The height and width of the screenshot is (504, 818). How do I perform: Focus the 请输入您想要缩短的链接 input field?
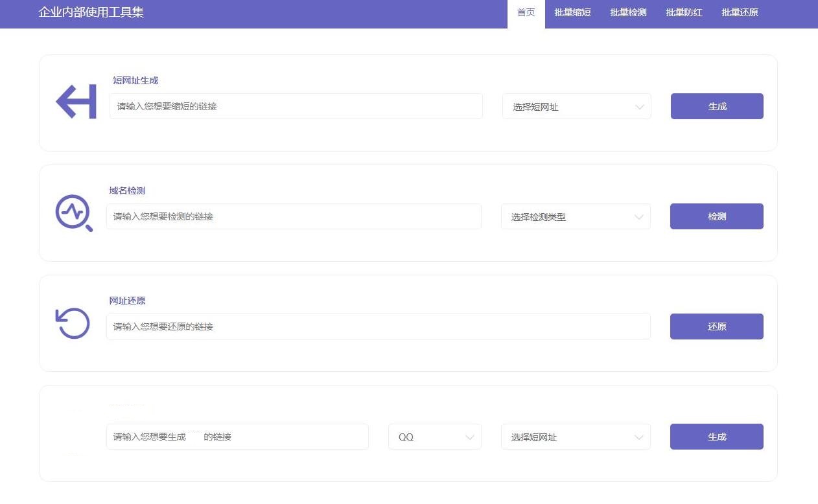click(296, 106)
